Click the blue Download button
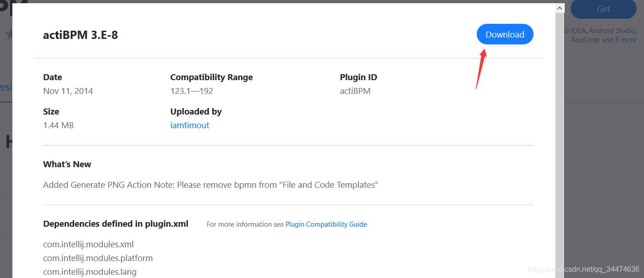644x278 pixels. pyautogui.click(x=505, y=34)
